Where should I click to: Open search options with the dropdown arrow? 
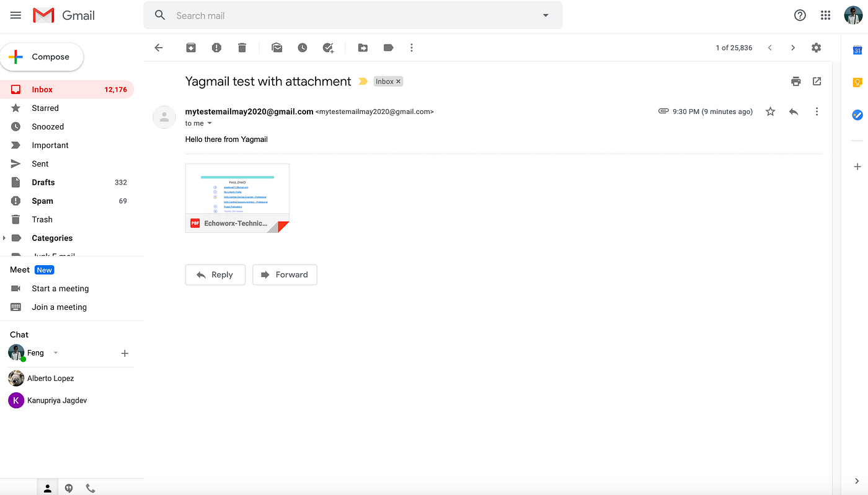pyautogui.click(x=545, y=15)
